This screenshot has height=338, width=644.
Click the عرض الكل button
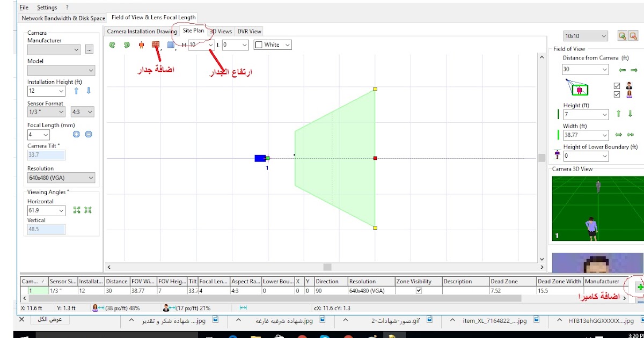tap(50, 319)
